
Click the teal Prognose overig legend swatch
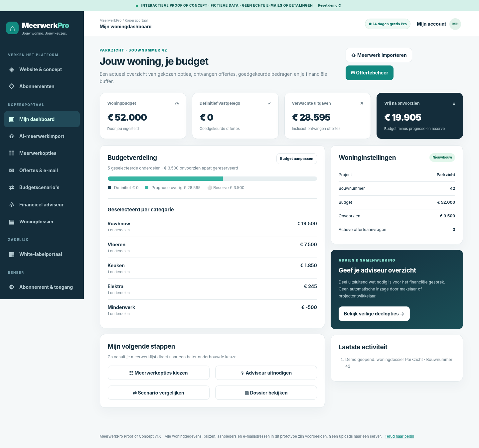click(147, 187)
